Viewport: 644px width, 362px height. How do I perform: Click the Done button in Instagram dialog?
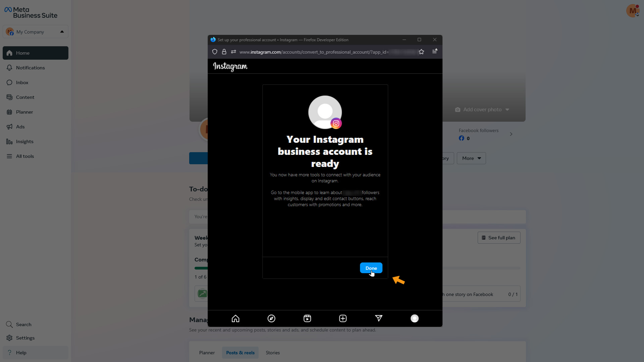click(371, 268)
